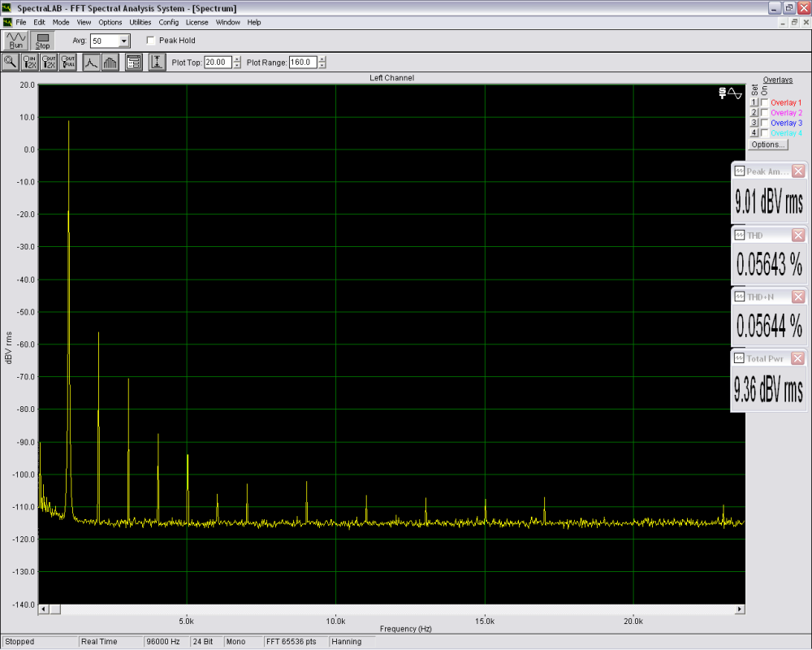Set overlay 3 with the 3 button
The height and width of the screenshot is (650, 812).
(754, 123)
